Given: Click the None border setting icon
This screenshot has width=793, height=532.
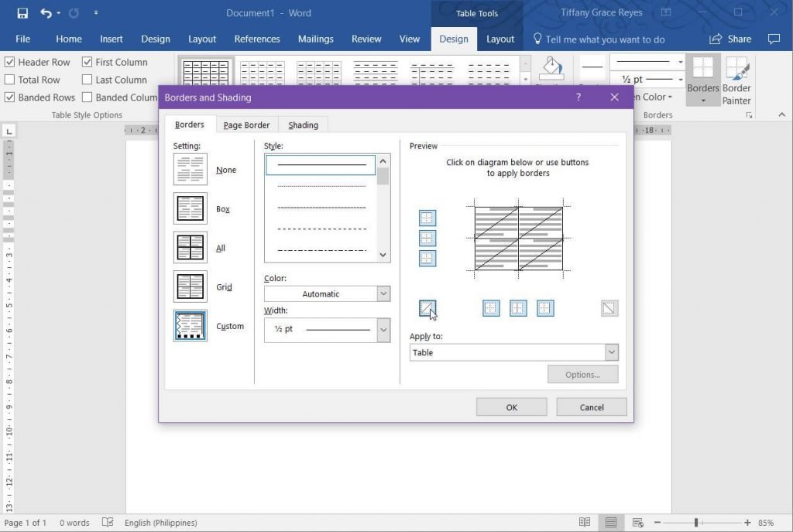Looking at the screenshot, I should (191, 170).
